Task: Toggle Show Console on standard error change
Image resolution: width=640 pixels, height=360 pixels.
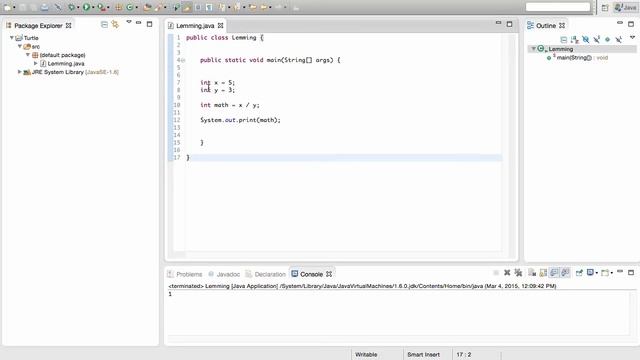Action: tap(565, 273)
